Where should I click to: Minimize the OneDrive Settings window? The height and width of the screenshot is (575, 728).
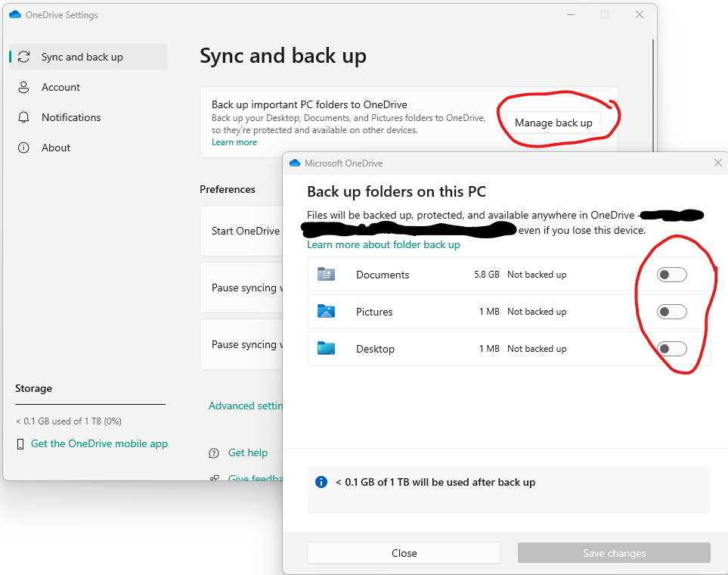(571, 15)
